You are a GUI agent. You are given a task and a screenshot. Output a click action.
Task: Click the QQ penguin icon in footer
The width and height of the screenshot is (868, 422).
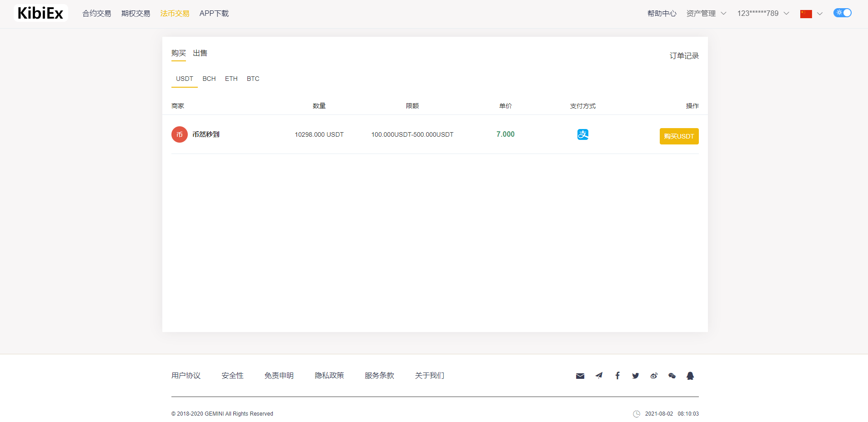690,376
